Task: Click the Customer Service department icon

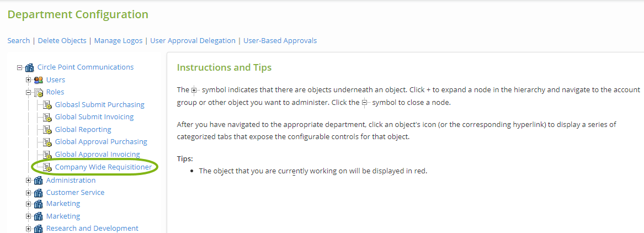Action: tap(38, 193)
